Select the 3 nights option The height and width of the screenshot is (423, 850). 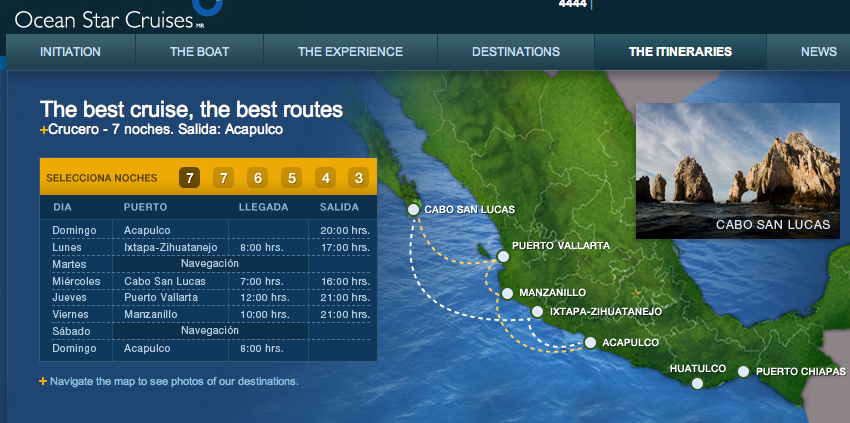(357, 178)
